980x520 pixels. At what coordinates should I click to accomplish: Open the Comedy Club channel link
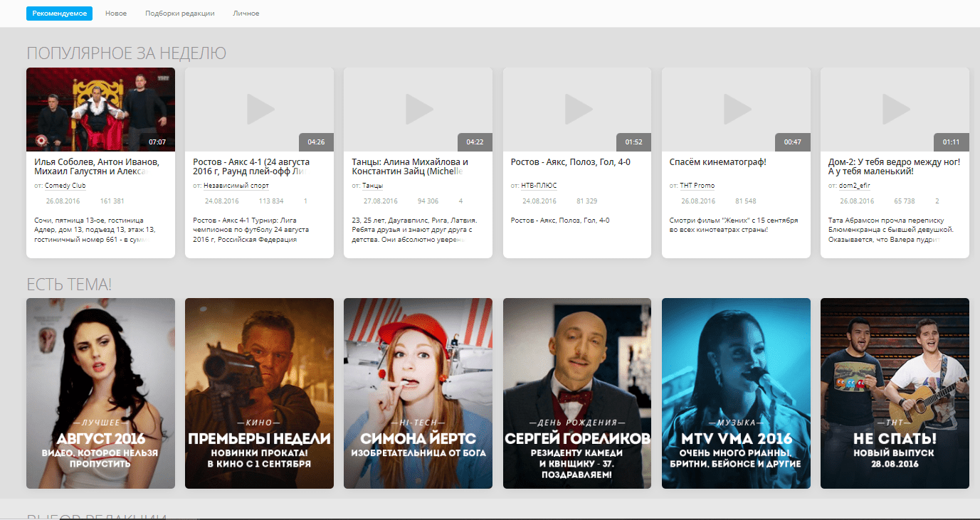[x=65, y=186]
